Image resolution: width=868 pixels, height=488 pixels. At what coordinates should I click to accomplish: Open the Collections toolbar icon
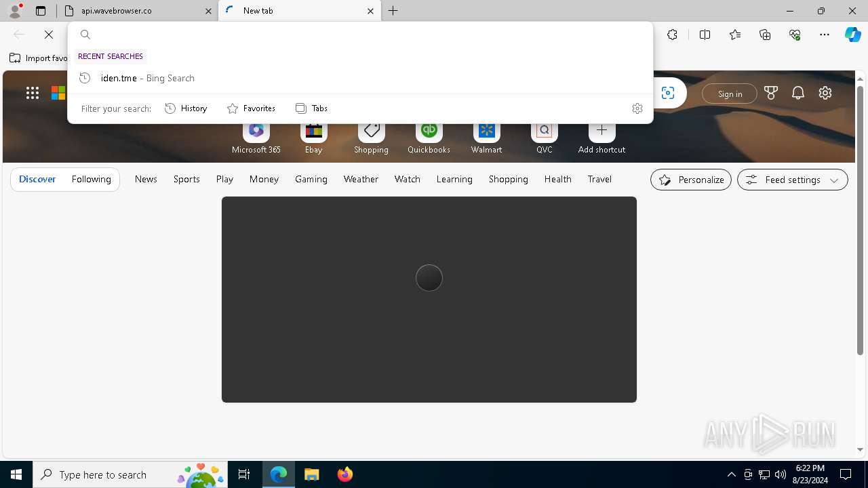click(x=765, y=35)
